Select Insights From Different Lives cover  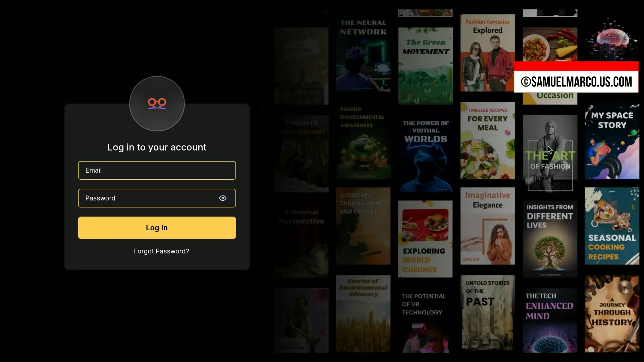(550, 239)
